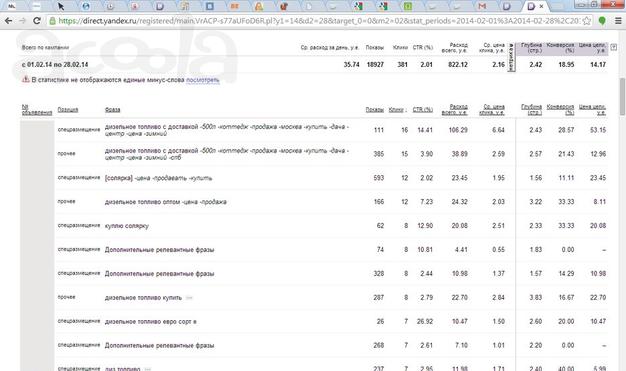The image size is (626, 371).
Task: Reload the Yandex Direct page
Action: [x=37, y=21]
